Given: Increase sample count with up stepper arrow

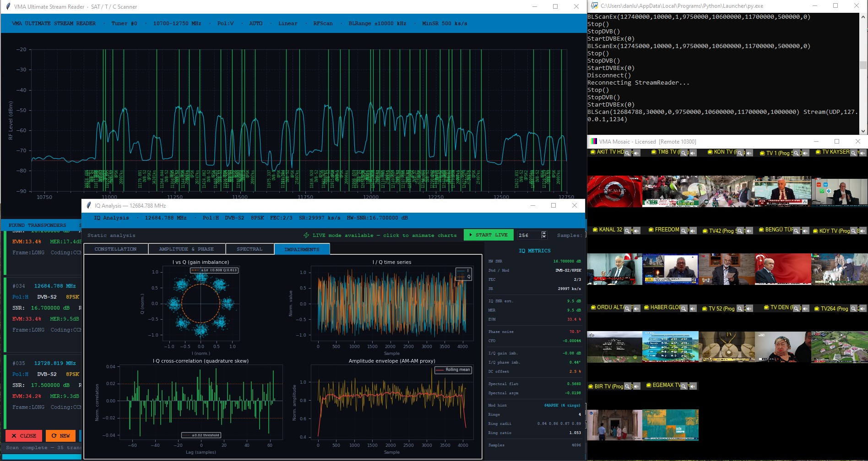Looking at the screenshot, I should tap(544, 233).
